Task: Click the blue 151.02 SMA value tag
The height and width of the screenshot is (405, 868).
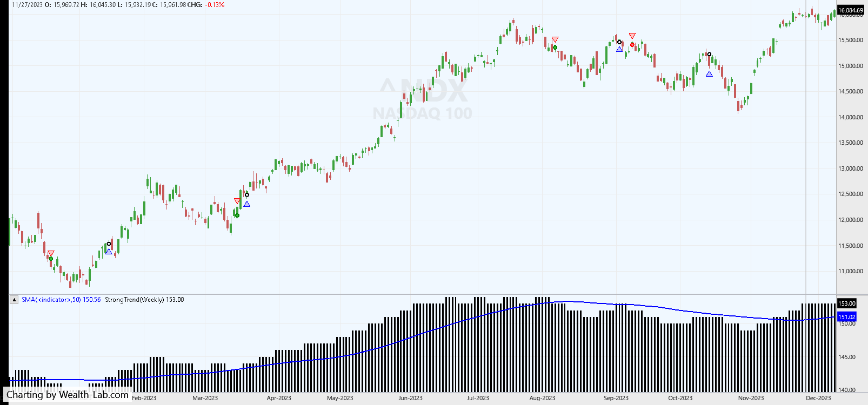Action: pos(847,317)
